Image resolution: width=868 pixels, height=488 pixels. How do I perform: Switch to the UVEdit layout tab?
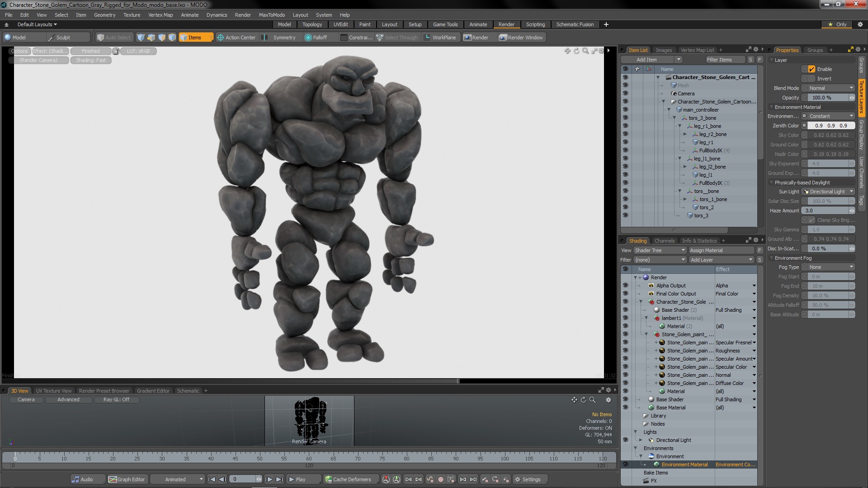pos(340,24)
